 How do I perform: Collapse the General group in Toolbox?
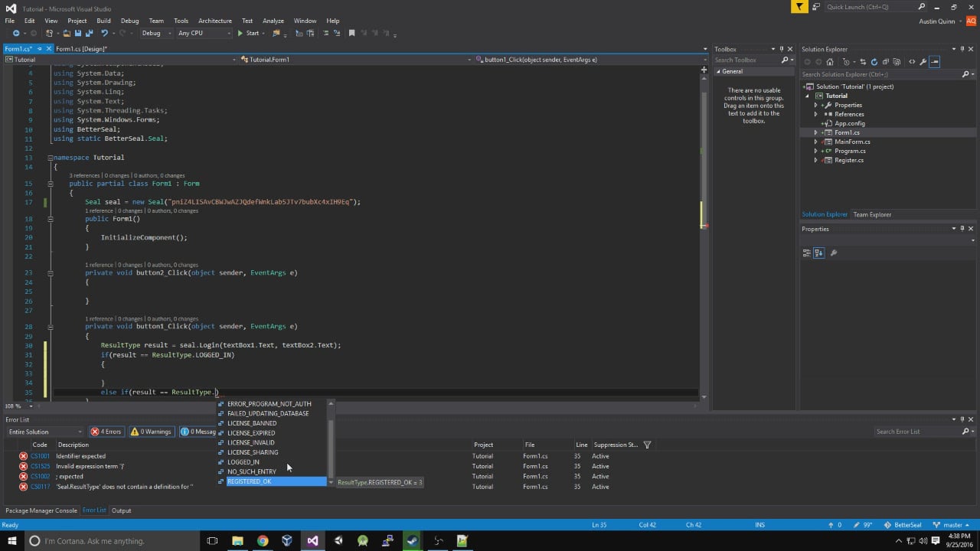718,71
